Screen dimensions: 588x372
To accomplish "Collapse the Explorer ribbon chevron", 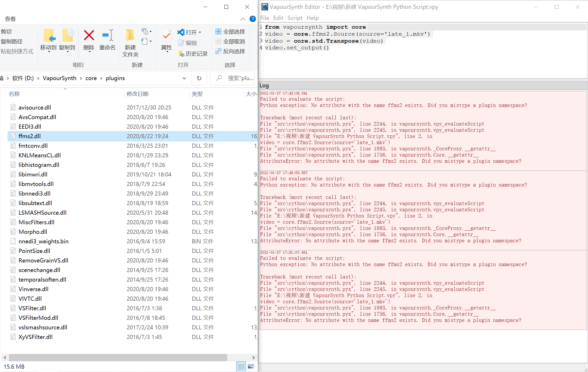I will pyautogui.click(x=243, y=19).
